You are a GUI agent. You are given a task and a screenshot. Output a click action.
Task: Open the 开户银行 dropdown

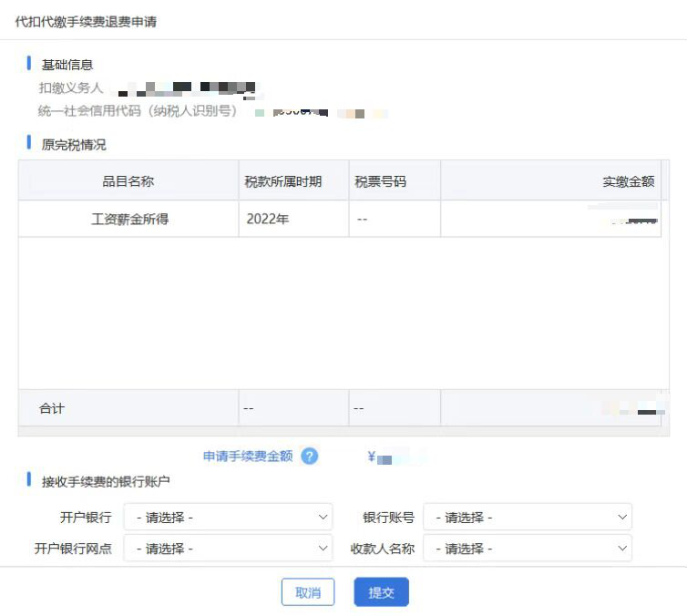(x=228, y=517)
